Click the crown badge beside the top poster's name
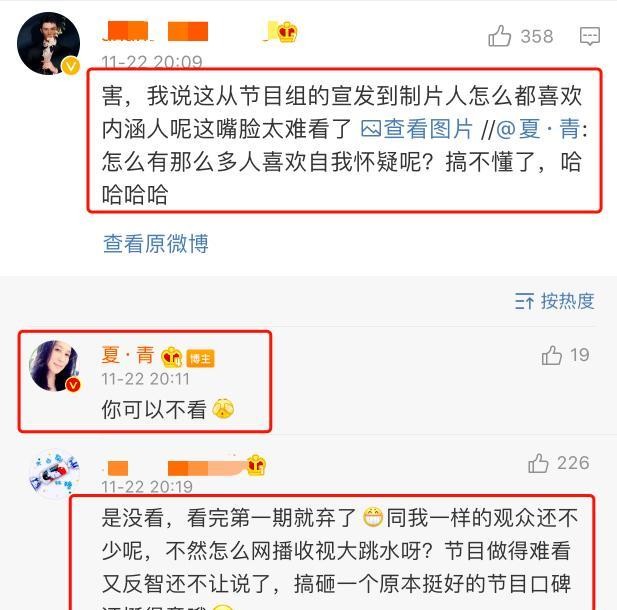 pos(287,32)
